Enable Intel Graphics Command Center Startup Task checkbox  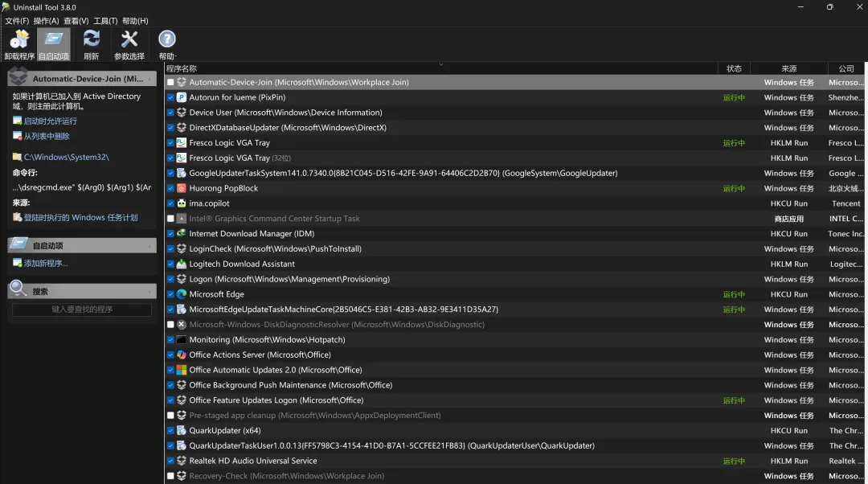coord(170,219)
